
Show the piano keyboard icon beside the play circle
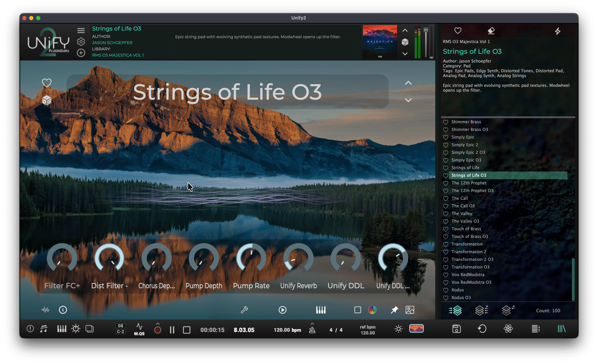click(321, 310)
